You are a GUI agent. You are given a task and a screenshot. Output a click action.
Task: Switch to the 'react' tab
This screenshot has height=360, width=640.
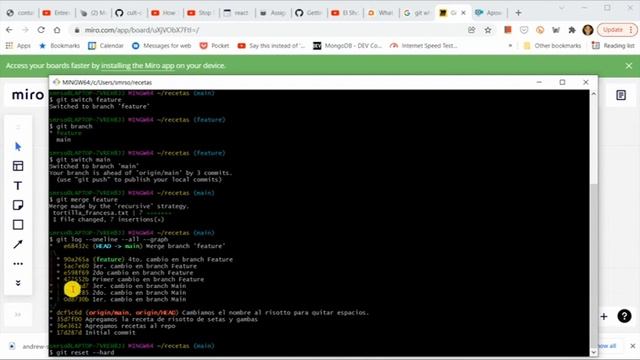pyautogui.click(x=237, y=13)
